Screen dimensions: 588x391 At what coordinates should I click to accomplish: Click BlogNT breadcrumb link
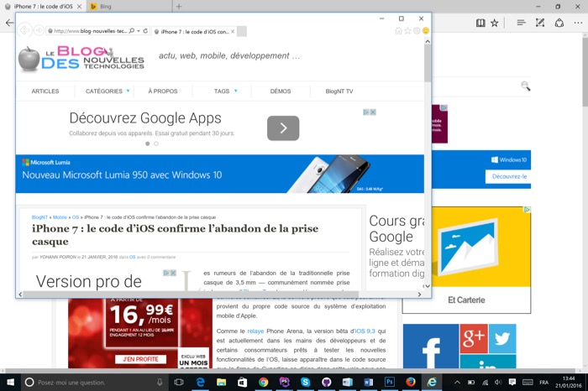[39, 217]
